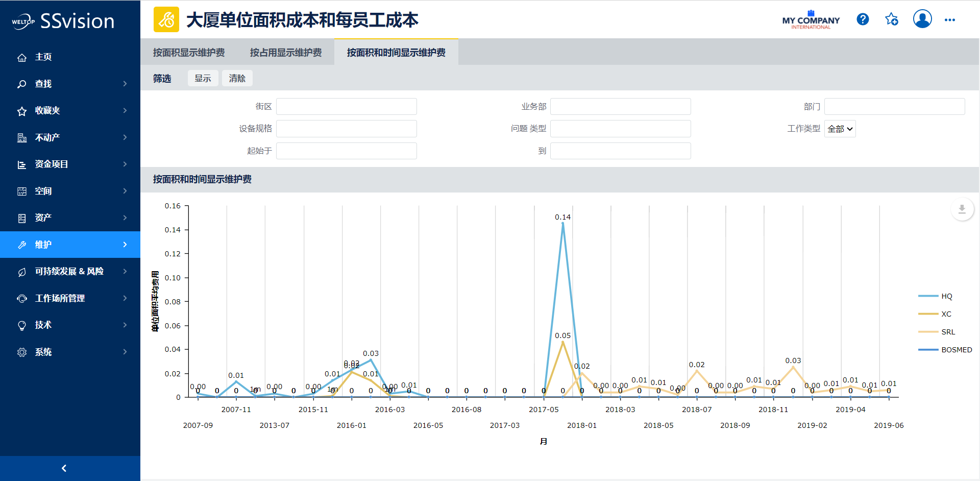This screenshot has height=481, width=980.
Task: Add page to favorites with star-plus icon
Action: pyautogui.click(x=892, y=19)
